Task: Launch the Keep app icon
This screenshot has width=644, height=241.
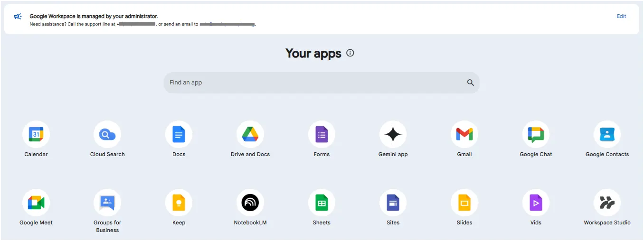Action: click(179, 203)
